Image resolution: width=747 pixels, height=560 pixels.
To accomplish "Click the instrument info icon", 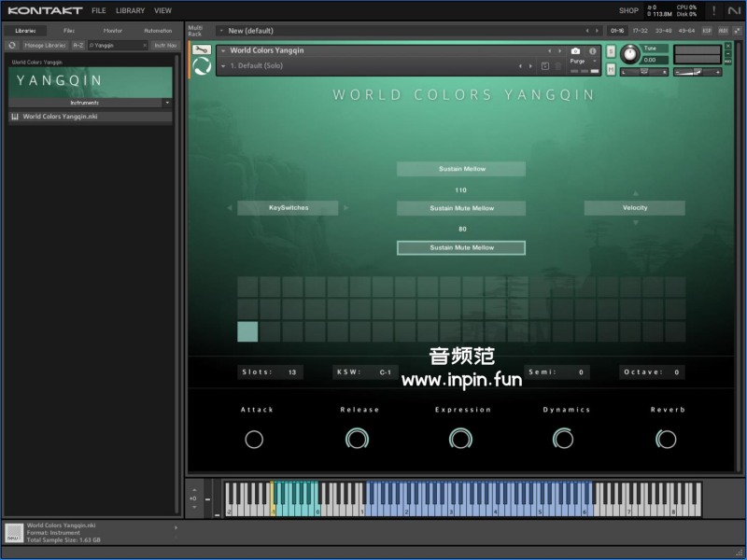I will [x=592, y=50].
